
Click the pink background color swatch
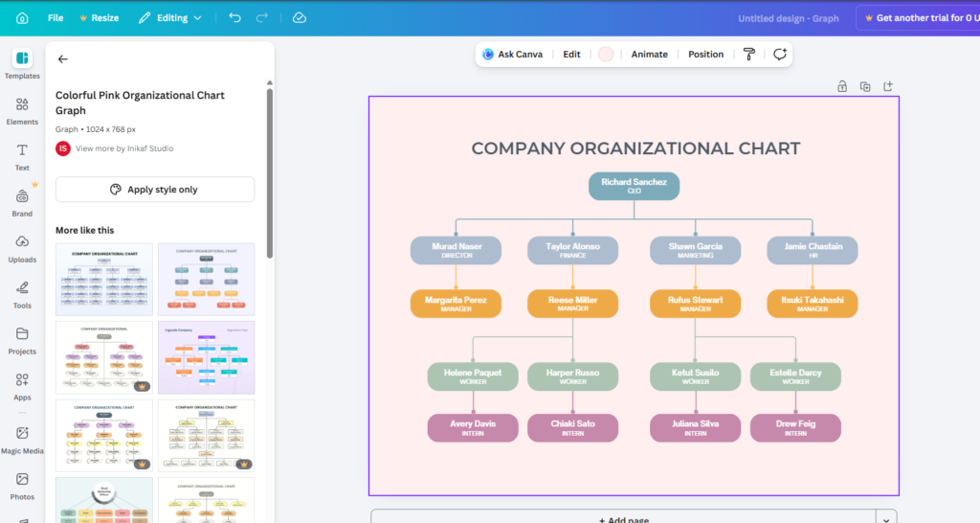(606, 55)
